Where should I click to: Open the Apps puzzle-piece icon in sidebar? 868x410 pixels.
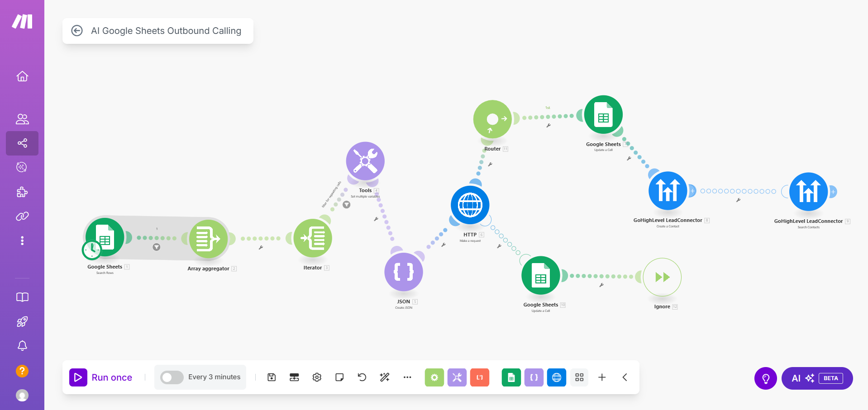click(x=22, y=192)
